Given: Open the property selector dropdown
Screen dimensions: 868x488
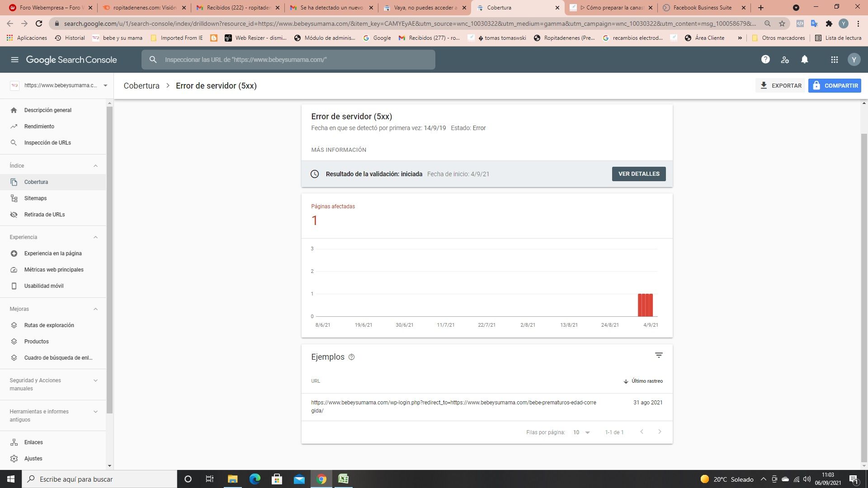Looking at the screenshot, I should (x=59, y=85).
